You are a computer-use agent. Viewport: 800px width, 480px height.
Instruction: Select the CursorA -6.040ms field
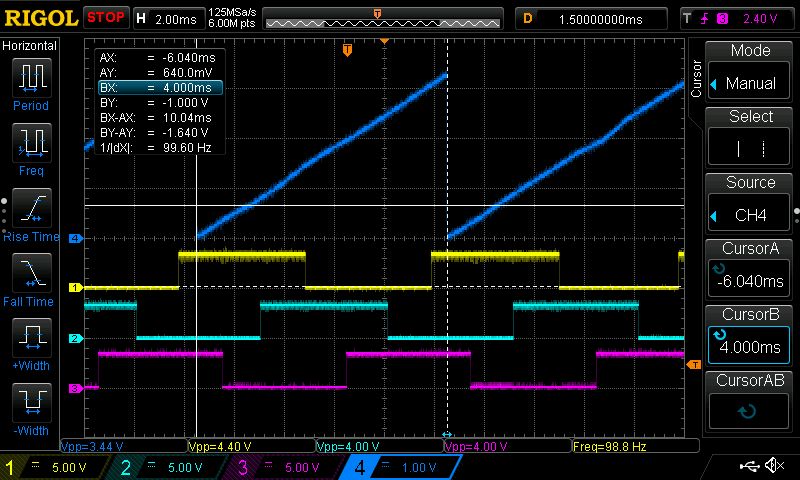(x=749, y=279)
